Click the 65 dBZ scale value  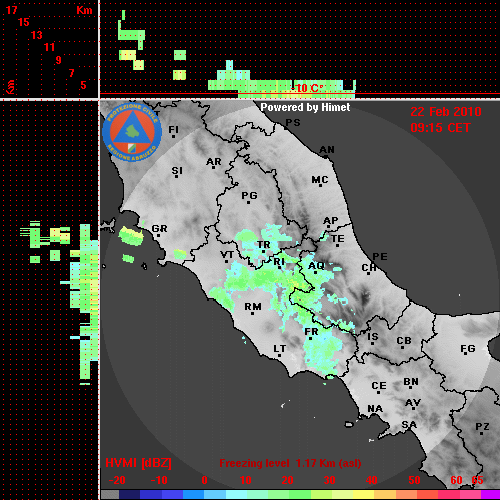coord(477,480)
